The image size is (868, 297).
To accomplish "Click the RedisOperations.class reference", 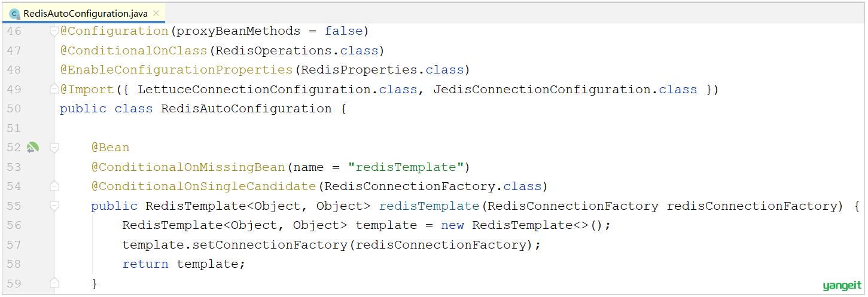I will coord(297,50).
